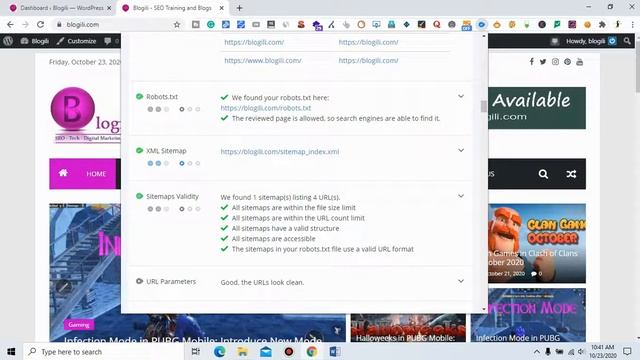640x360 pixels.
Task: Open the WordPress logo menu in admin bar
Action: pyautogui.click(x=8, y=41)
